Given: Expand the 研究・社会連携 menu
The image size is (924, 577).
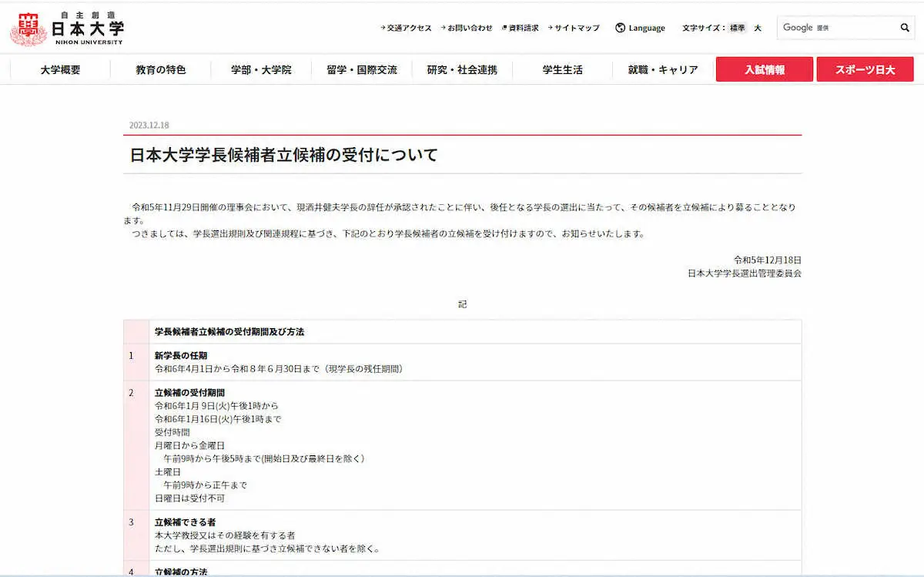Looking at the screenshot, I should (x=462, y=70).
